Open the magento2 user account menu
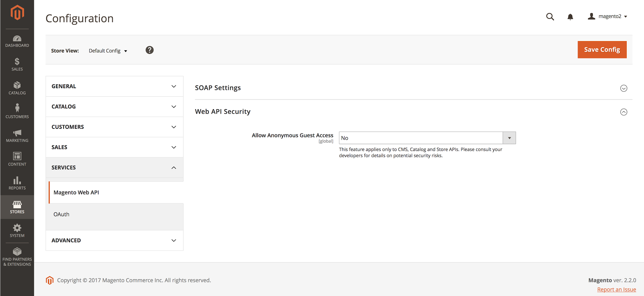Screen dimensions: 644x296 (x=607, y=17)
